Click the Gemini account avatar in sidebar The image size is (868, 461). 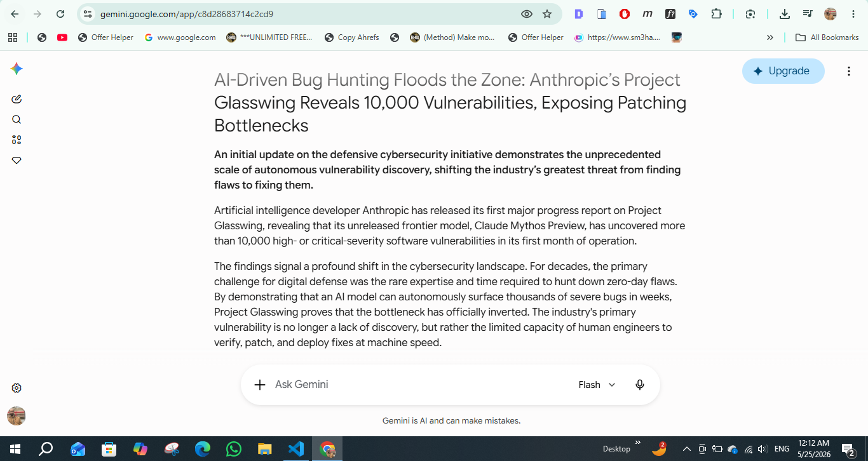click(x=17, y=416)
